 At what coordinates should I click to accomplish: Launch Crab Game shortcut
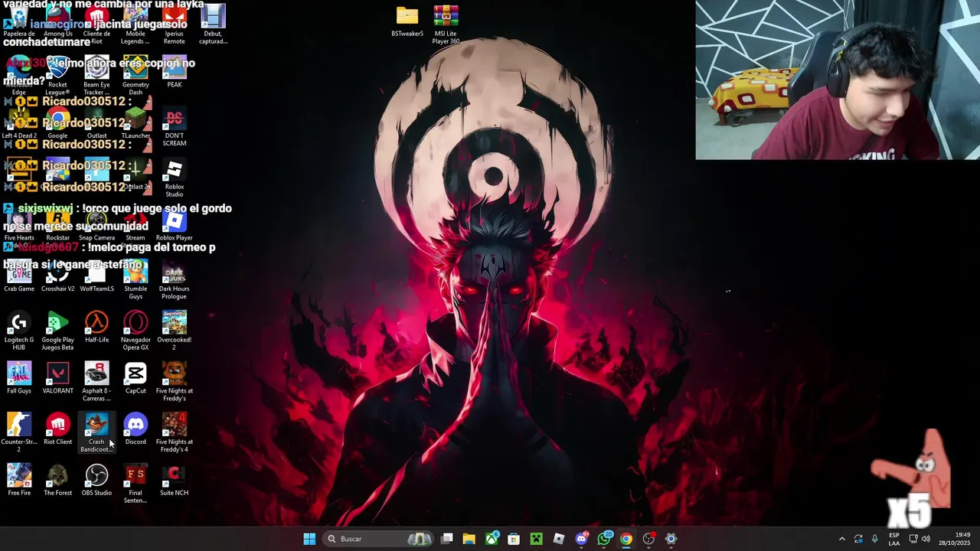19,276
